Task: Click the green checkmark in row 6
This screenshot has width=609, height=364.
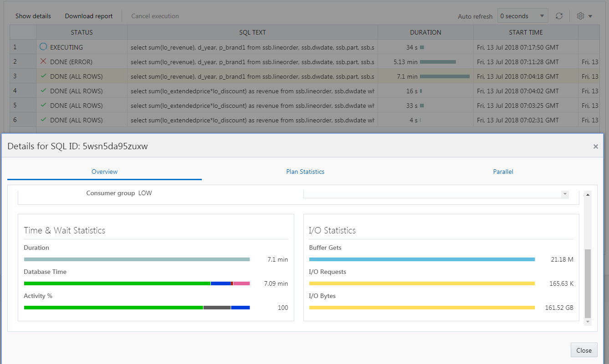Action: tap(43, 120)
